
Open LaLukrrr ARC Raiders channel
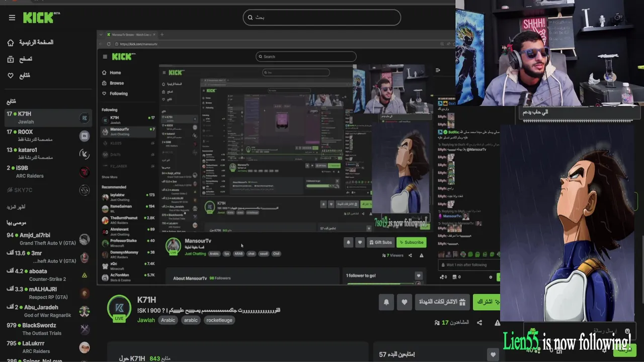[x=48, y=347]
